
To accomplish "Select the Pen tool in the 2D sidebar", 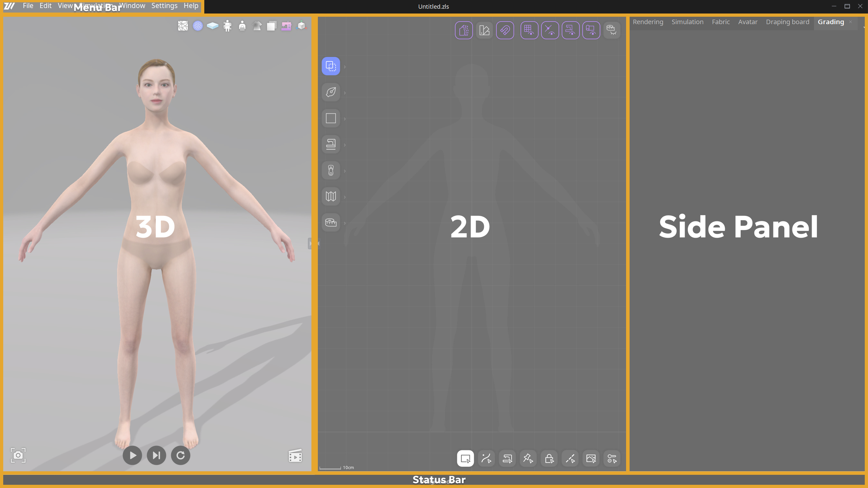I will [x=331, y=92].
